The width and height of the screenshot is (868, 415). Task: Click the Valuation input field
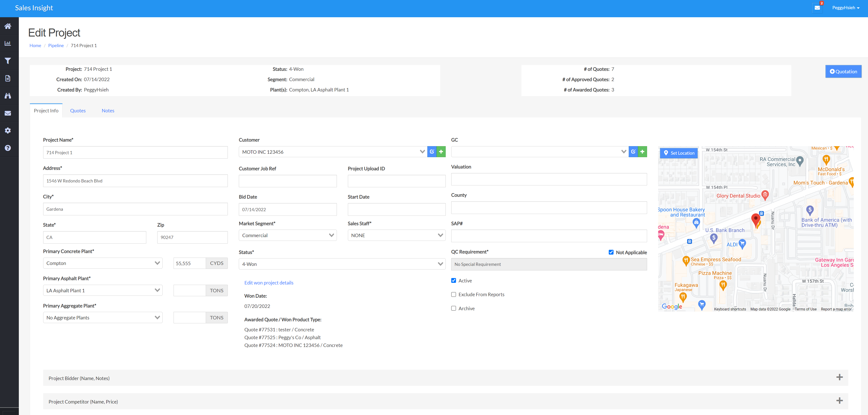(x=549, y=179)
